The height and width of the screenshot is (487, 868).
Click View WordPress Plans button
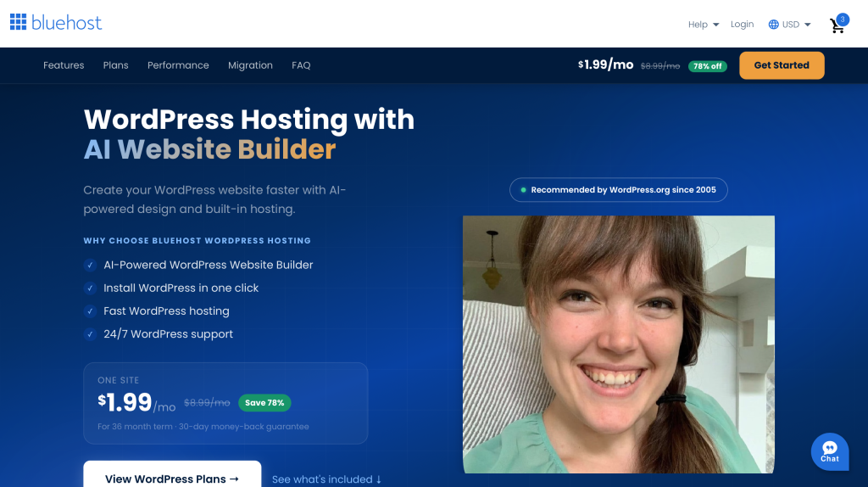coord(172,474)
